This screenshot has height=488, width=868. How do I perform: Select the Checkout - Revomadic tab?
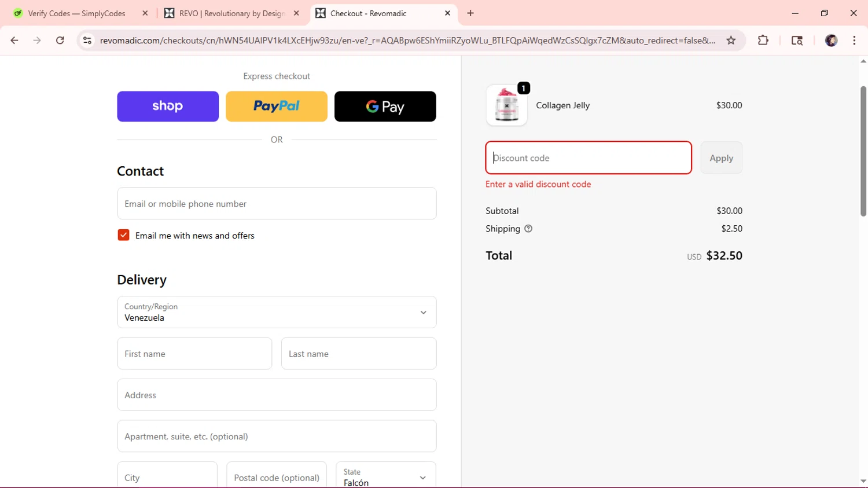pos(384,13)
